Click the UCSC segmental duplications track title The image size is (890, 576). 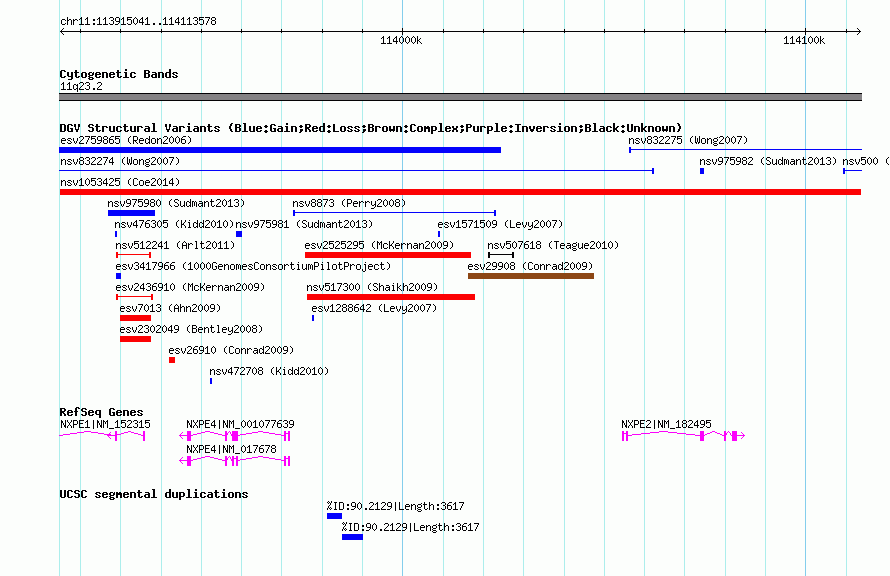[x=154, y=494]
